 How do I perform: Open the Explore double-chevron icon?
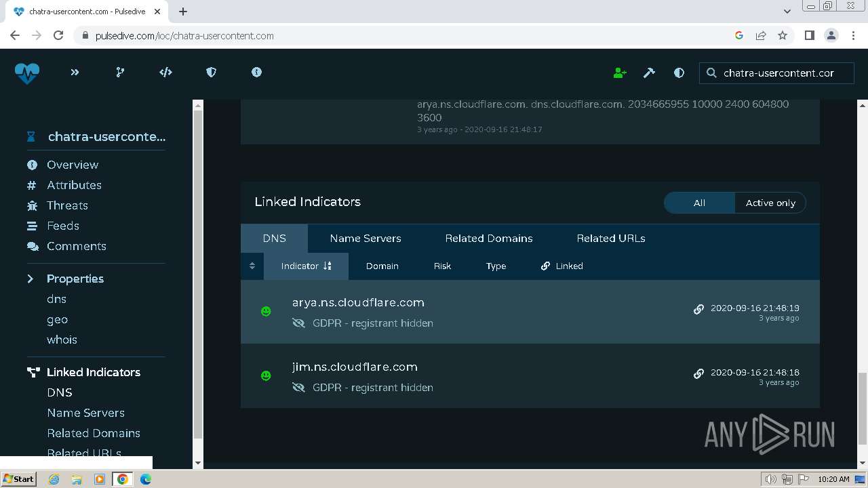click(75, 72)
